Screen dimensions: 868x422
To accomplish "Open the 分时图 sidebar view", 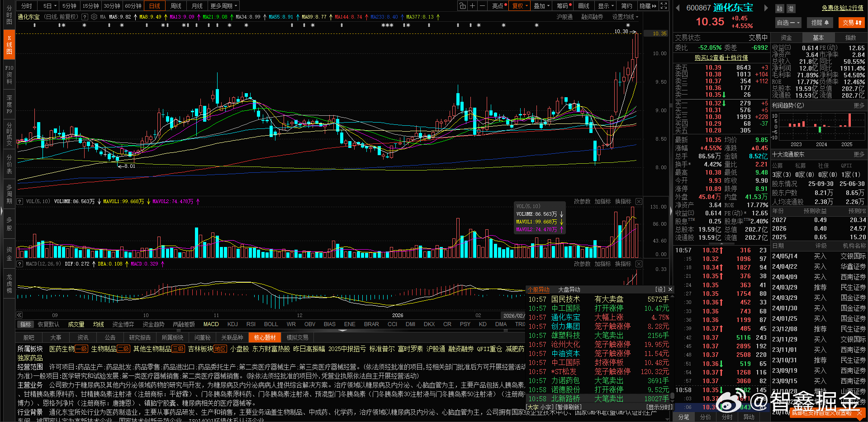I will (x=9, y=15).
